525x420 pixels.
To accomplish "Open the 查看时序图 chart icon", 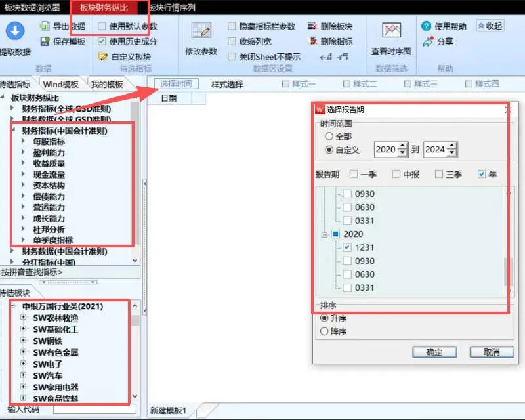I will click(x=391, y=30).
